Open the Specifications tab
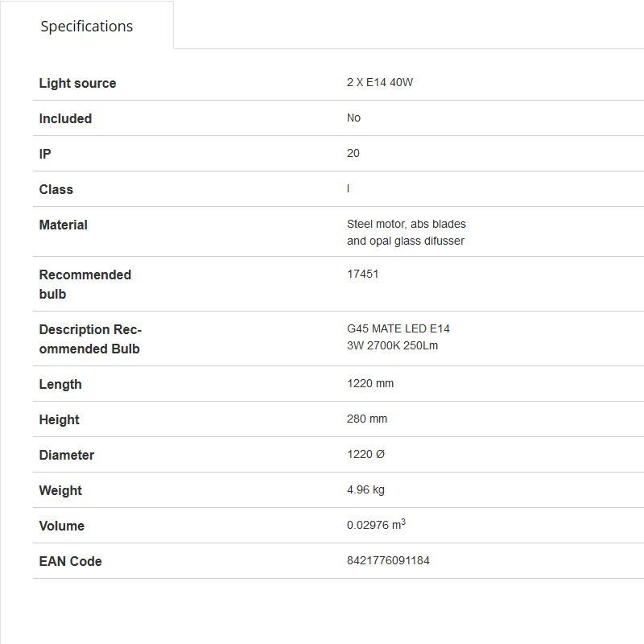 [x=87, y=26]
